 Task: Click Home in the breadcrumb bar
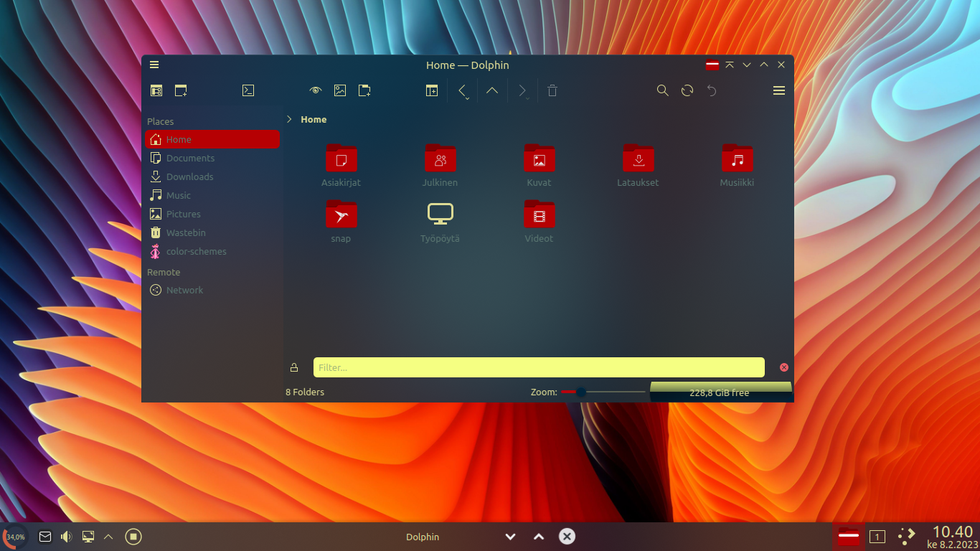pos(314,119)
